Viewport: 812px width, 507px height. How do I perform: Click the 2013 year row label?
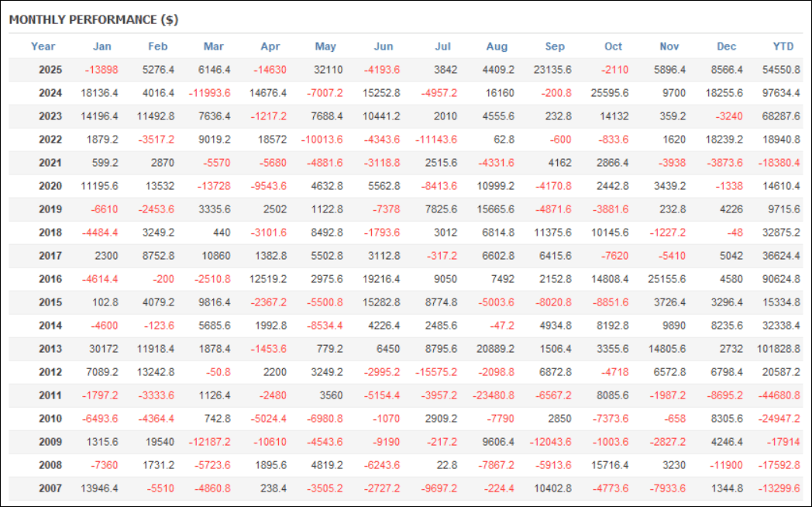tap(50, 349)
